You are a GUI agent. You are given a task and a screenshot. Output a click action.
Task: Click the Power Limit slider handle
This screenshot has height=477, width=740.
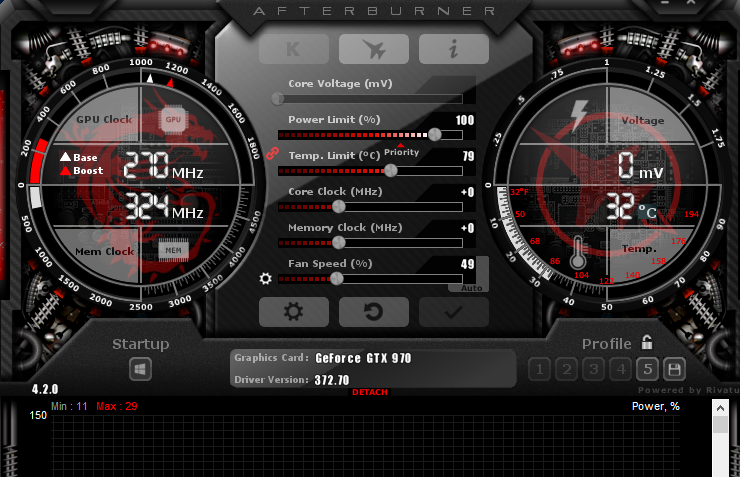coord(435,135)
